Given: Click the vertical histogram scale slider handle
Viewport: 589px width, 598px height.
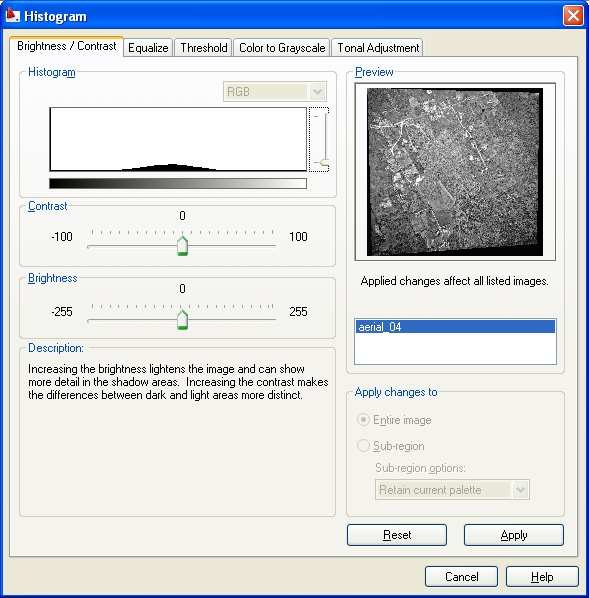Looking at the screenshot, I should (324, 164).
